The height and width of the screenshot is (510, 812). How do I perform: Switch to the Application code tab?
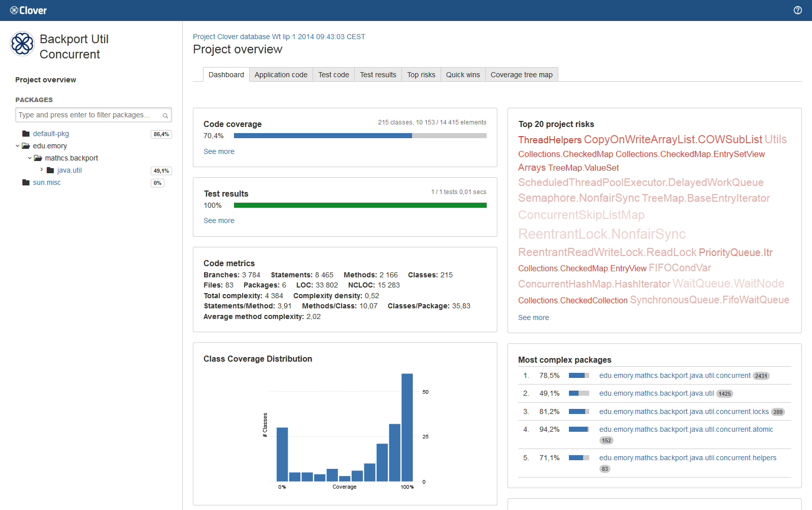tap(281, 75)
